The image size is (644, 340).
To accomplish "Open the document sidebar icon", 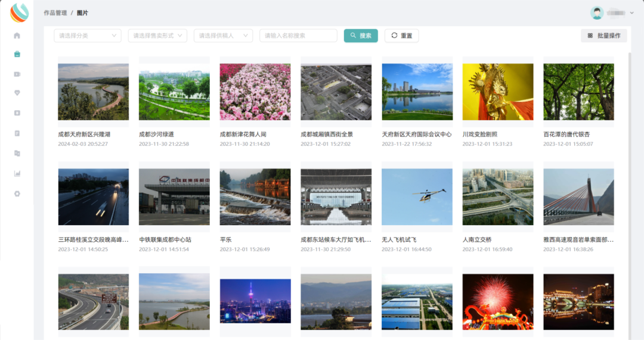I will pyautogui.click(x=17, y=133).
